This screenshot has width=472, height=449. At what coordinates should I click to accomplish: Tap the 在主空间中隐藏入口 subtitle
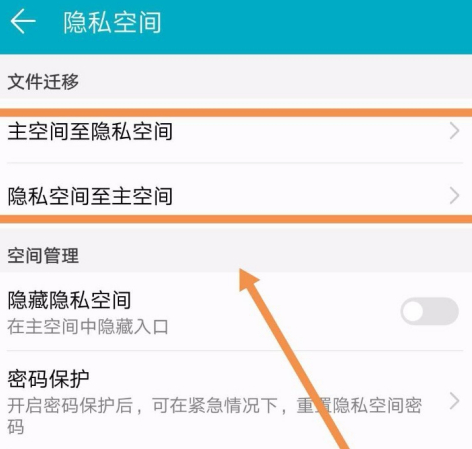coord(88,327)
